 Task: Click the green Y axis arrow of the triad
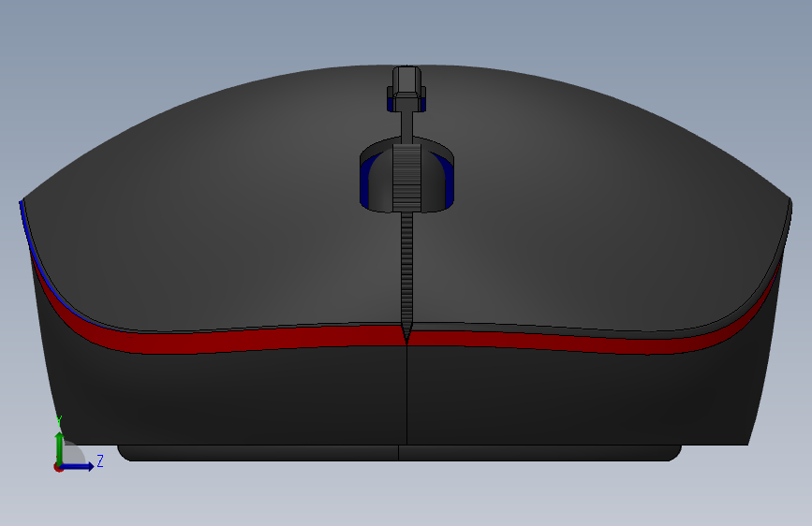(x=60, y=447)
